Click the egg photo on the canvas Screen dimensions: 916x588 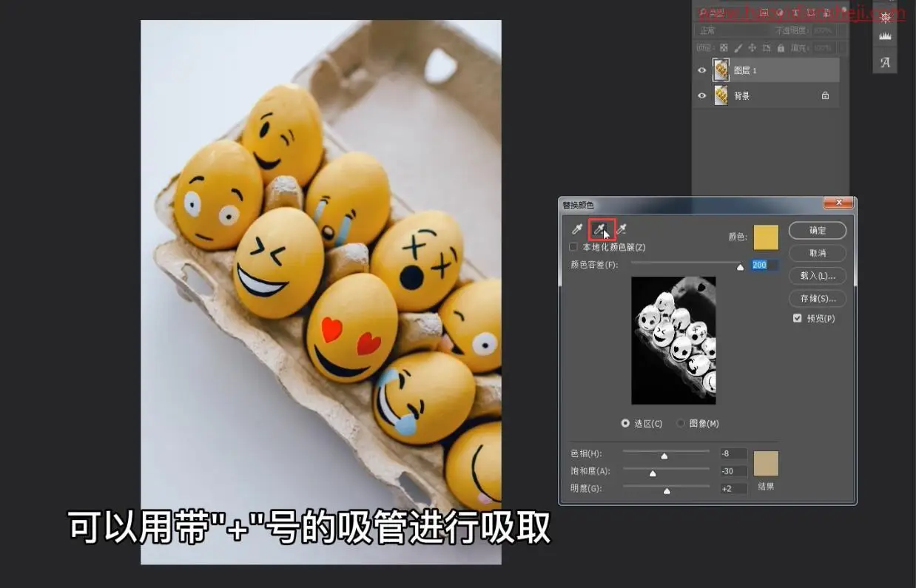coord(321,292)
